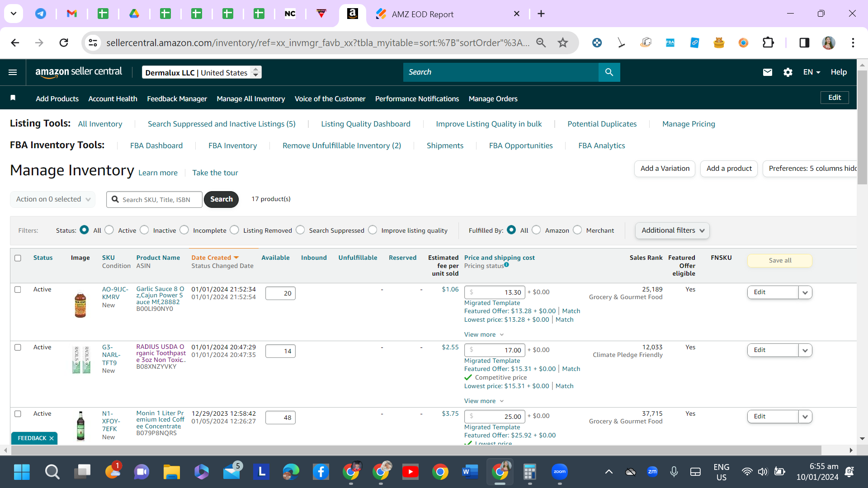The image size is (868, 488).
Task: Open the FBA Dashboard link
Action: click(156, 145)
